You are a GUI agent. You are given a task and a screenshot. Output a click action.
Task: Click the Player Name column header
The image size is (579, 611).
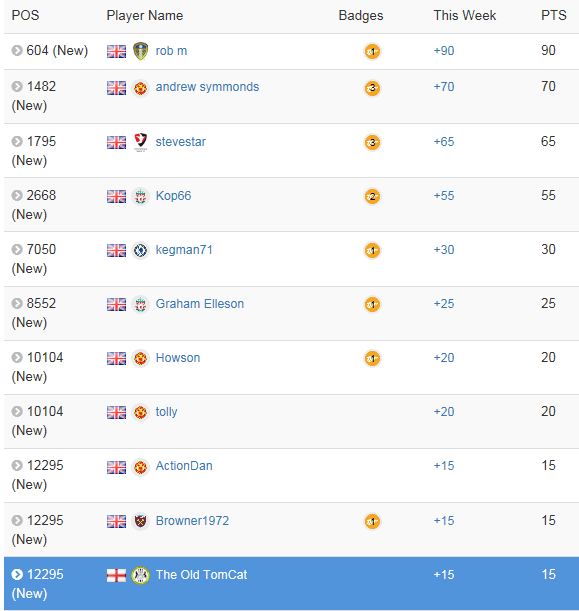tap(145, 16)
